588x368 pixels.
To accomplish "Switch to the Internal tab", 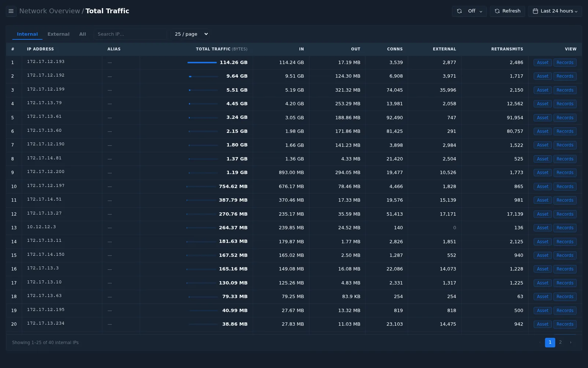I will 27,34.
